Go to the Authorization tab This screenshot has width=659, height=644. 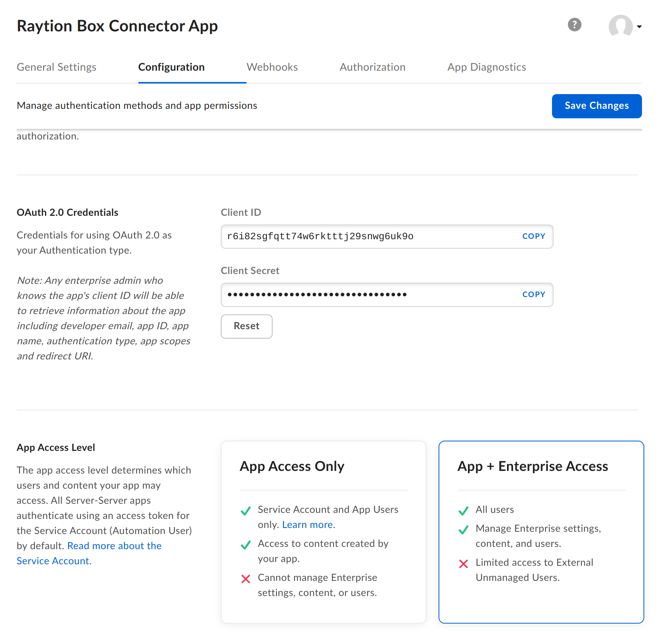coord(372,67)
